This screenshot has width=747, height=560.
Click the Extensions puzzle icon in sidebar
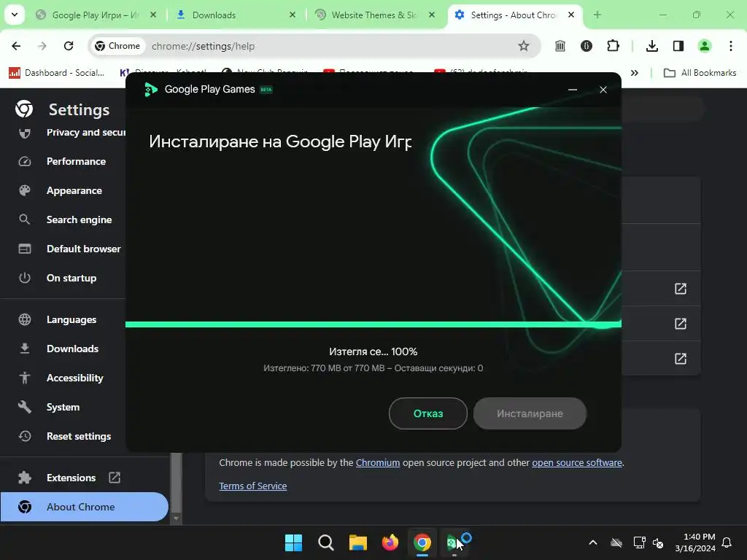pos(24,478)
